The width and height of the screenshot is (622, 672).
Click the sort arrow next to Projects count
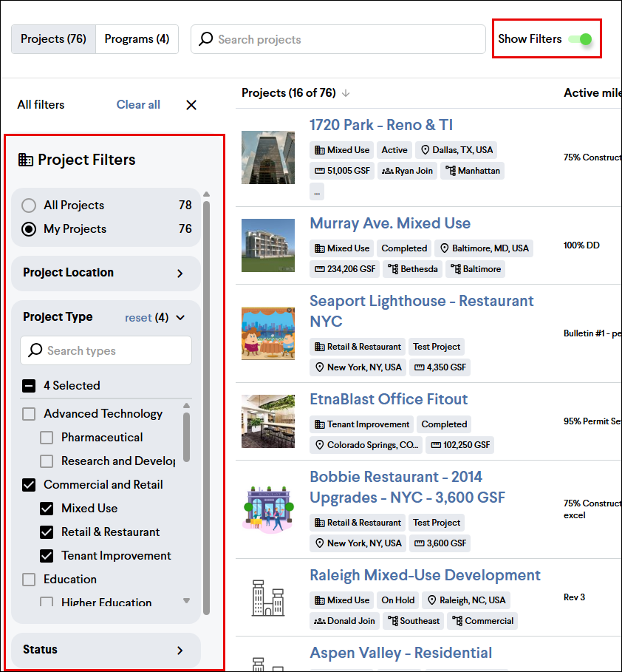tap(346, 93)
